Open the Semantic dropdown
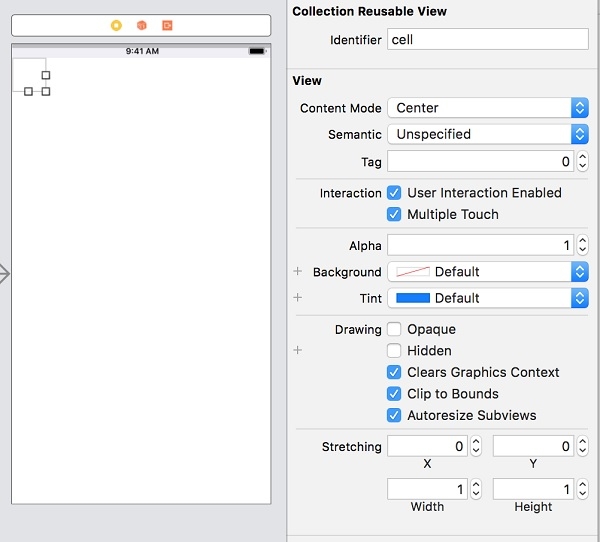600x542 pixels. tap(487, 134)
